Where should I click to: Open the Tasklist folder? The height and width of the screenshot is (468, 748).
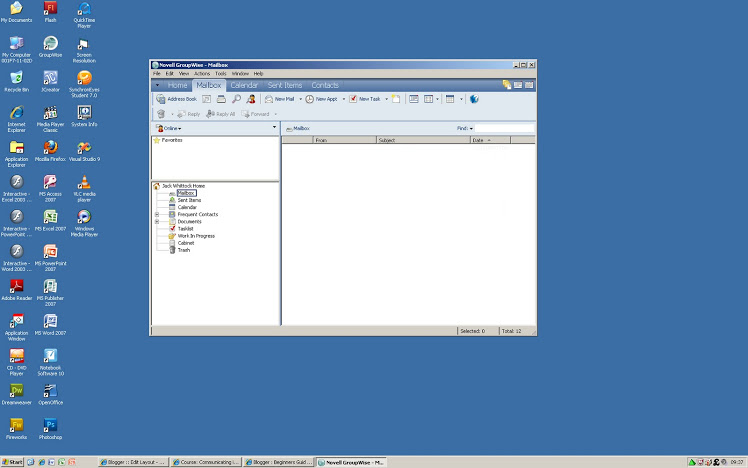click(x=186, y=228)
